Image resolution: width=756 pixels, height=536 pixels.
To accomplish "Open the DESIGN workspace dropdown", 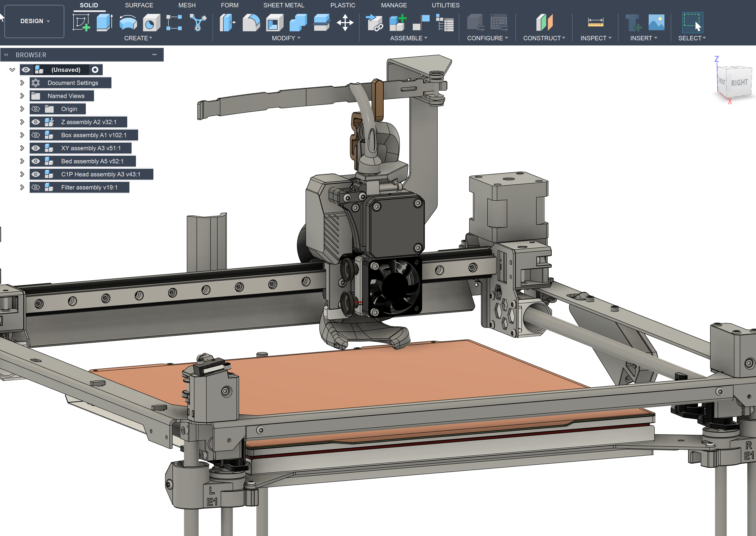I will pyautogui.click(x=34, y=21).
